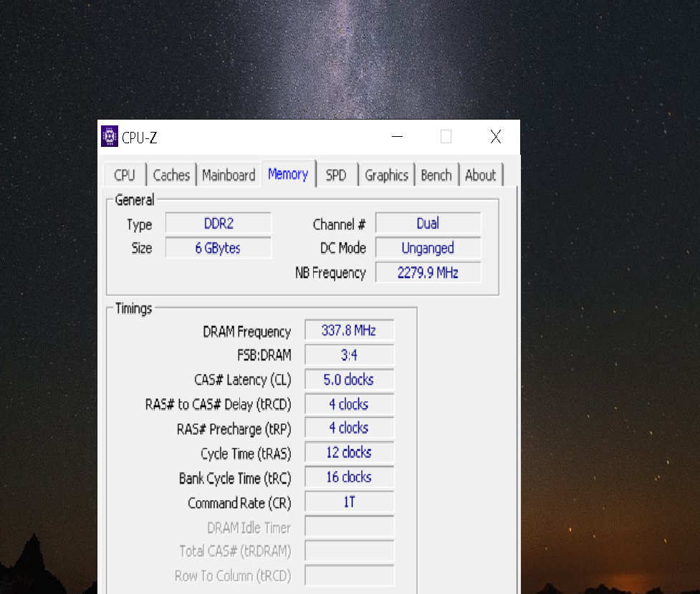Click the DC Mode label
The height and width of the screenshot is (594, 700).
click(343, 249)
